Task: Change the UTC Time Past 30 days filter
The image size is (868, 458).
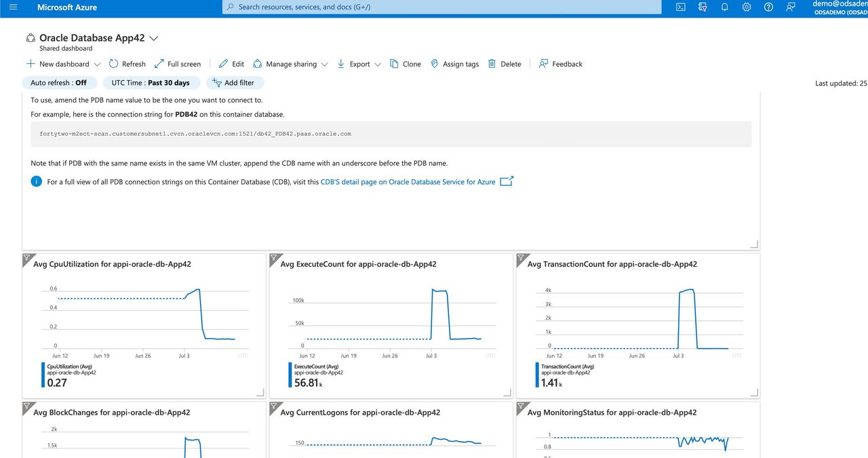Action: tap(151, 83)
